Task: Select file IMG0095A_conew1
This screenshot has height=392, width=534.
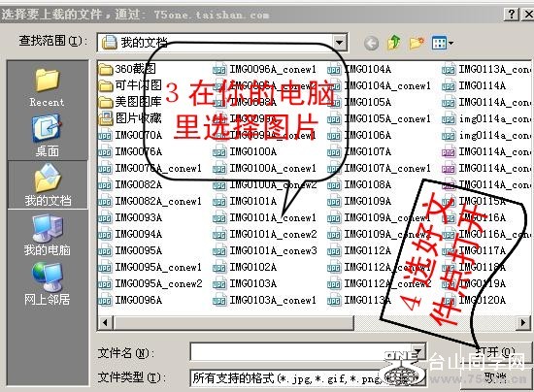Action: [x=150, y=267]
